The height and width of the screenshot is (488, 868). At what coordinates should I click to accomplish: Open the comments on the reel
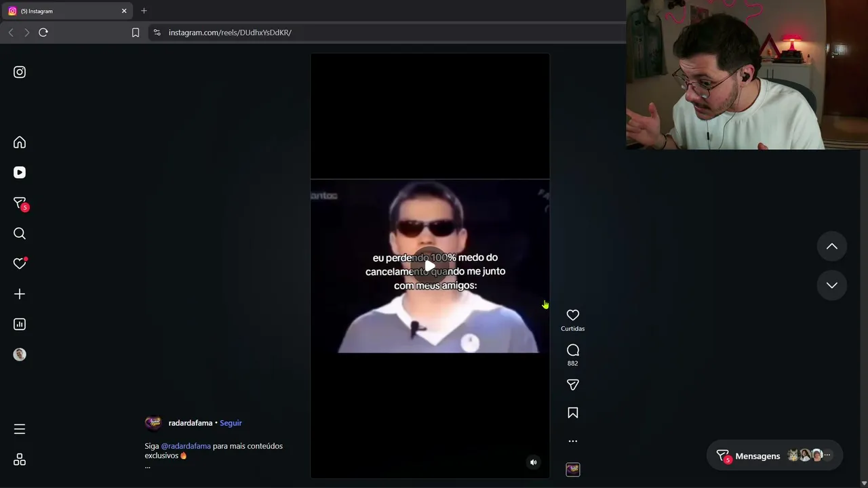(573, 350)
